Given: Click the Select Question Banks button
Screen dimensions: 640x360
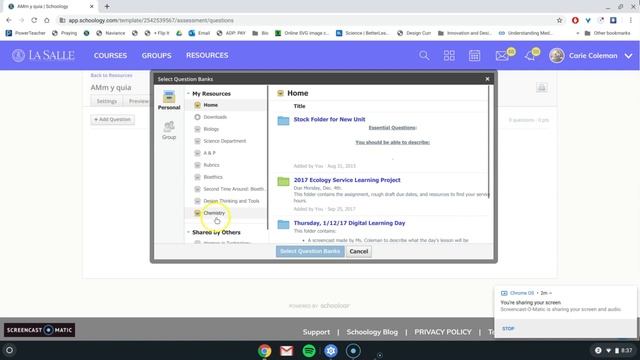Looking at the screenshot, I should coord(310,251).
